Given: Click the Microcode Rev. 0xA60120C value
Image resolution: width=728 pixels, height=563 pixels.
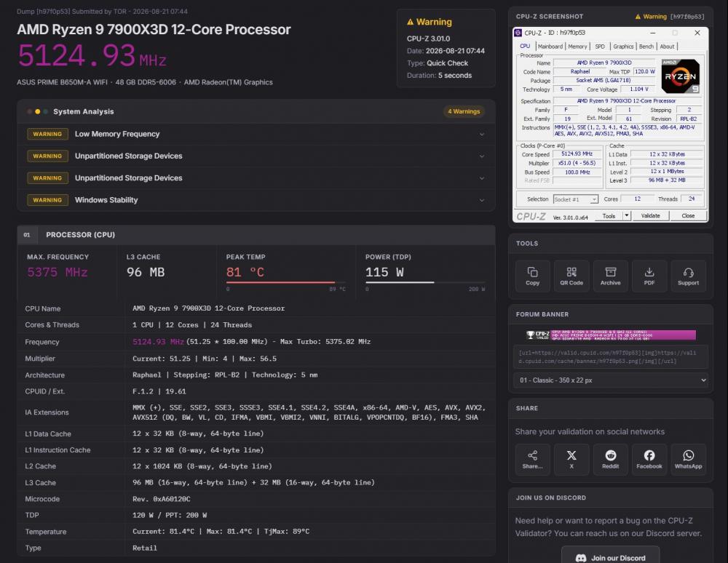Looking at the screenshot, I should tap(161, 499).
